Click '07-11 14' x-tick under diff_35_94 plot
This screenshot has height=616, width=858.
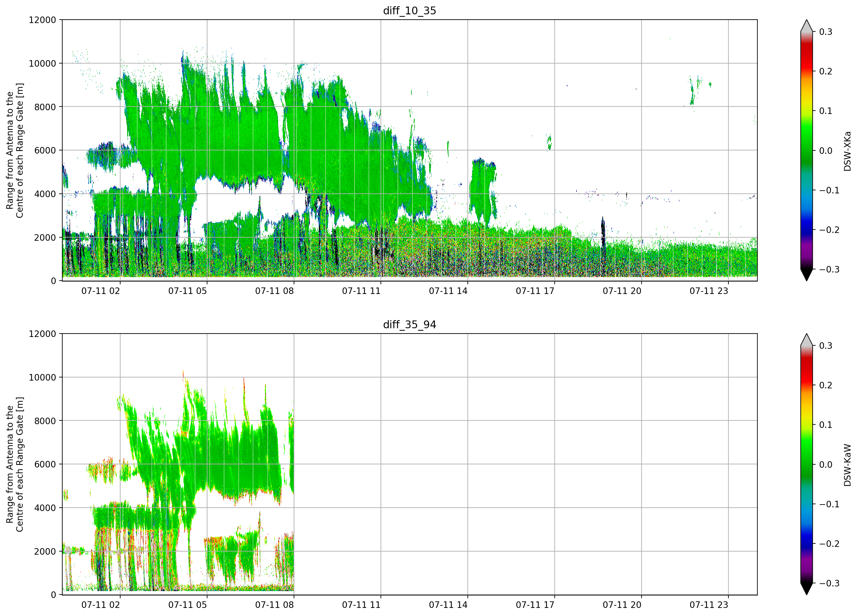[448, 605]
